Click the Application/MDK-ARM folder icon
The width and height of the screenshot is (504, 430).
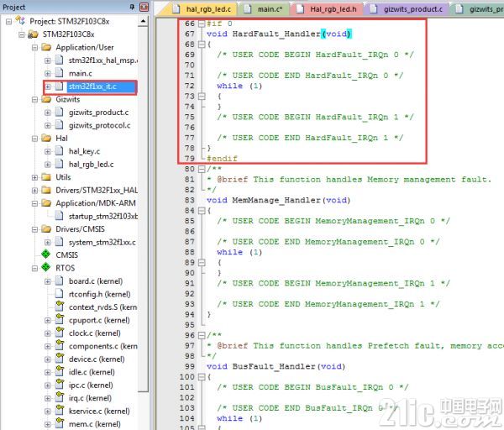pyautogui.click(x=46, y=203)
